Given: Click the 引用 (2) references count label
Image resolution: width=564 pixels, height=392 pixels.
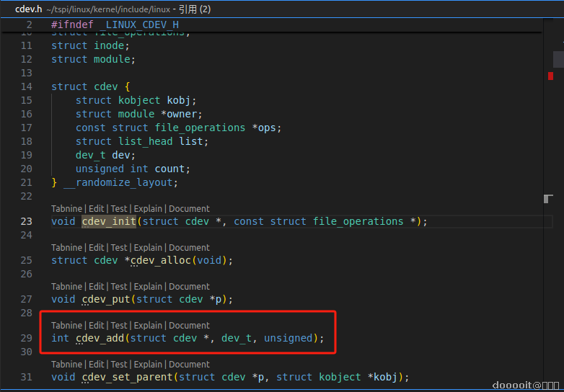Looking at the screenshot, I should click(x=194, y=9).
